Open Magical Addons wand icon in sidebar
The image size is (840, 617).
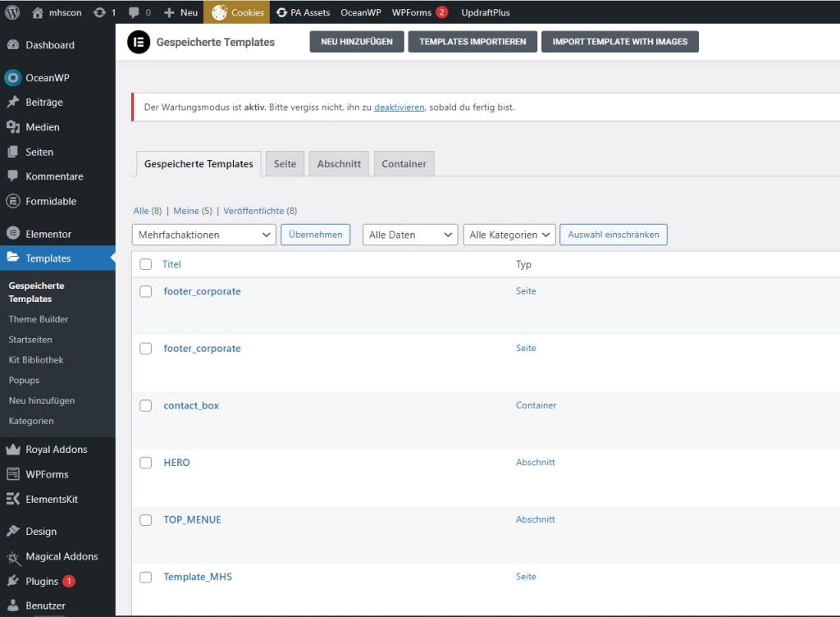click(x=12, y=557)
